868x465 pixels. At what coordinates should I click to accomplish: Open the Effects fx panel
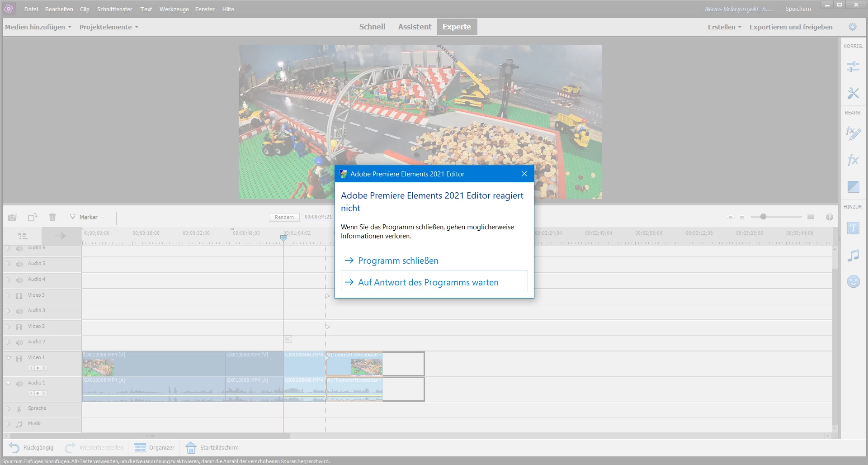click(853, 160)
